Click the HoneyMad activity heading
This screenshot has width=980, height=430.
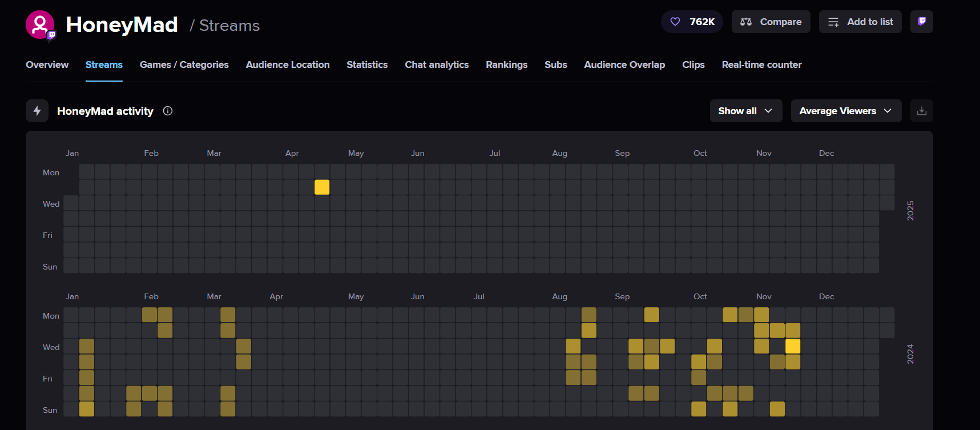tap(105, 111)
